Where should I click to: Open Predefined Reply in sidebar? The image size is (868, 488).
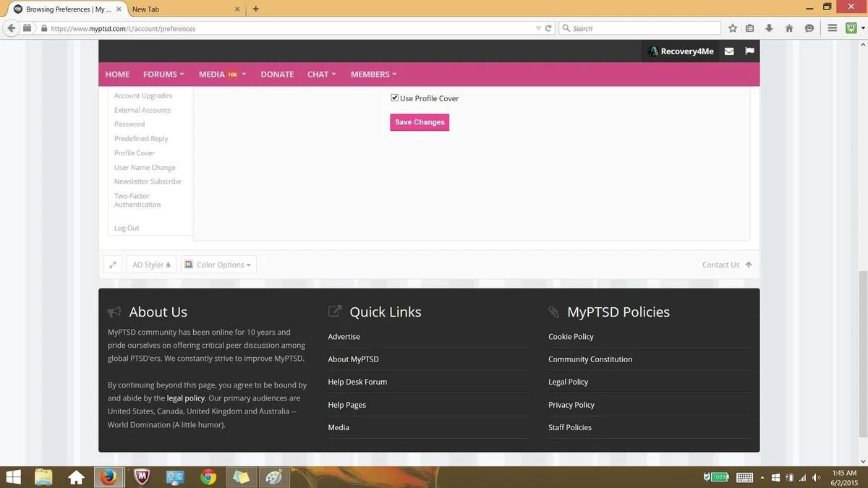[141, 139]
